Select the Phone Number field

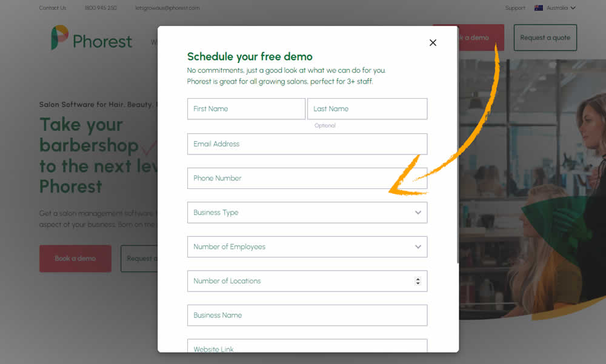(307, 178)
